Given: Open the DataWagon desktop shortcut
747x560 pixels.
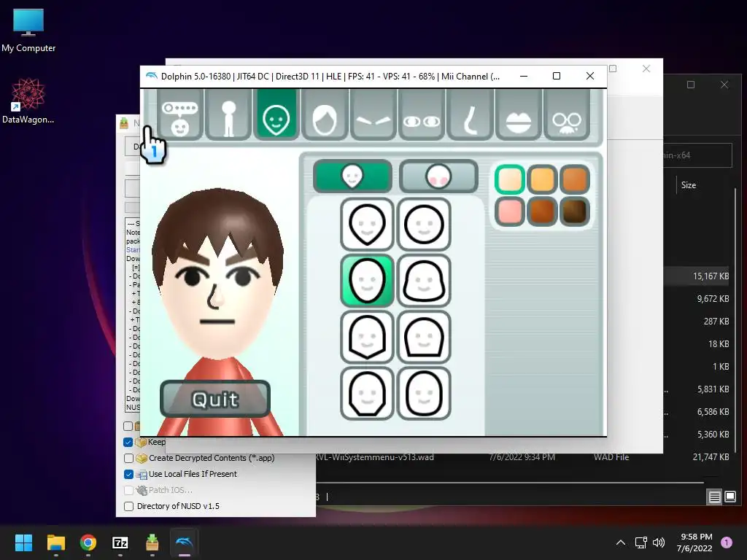Looking at the screenshot, I should (28, 101).
